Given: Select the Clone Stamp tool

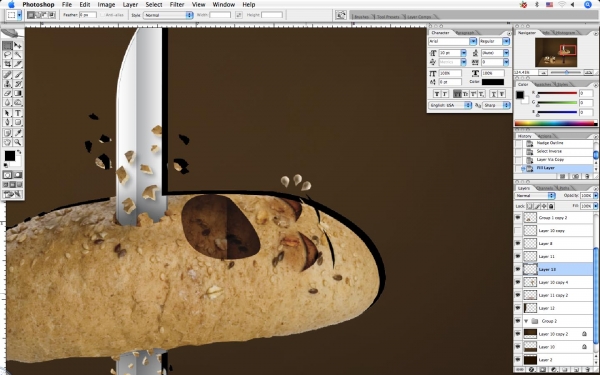Looking at the screenshot, I should click(x=7, y=84).
